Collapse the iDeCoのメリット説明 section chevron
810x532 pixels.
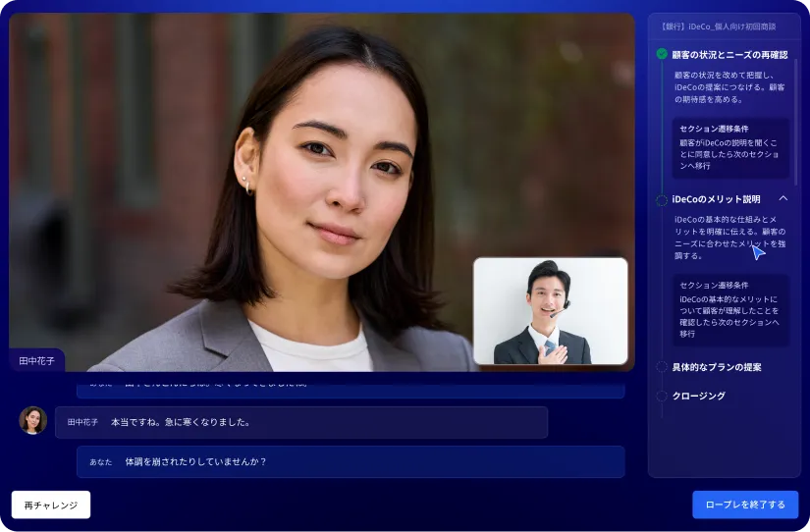[x=783, y=198]
